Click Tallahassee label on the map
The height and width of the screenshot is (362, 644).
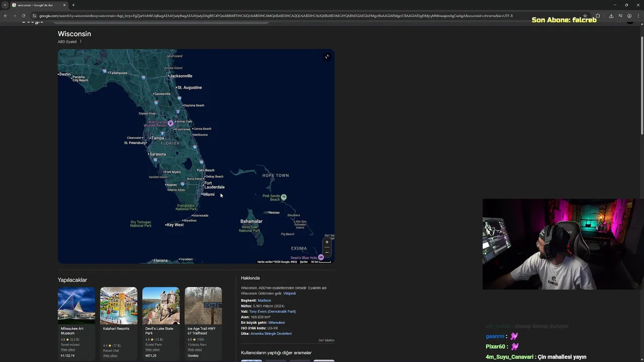(x=118, y=73)
